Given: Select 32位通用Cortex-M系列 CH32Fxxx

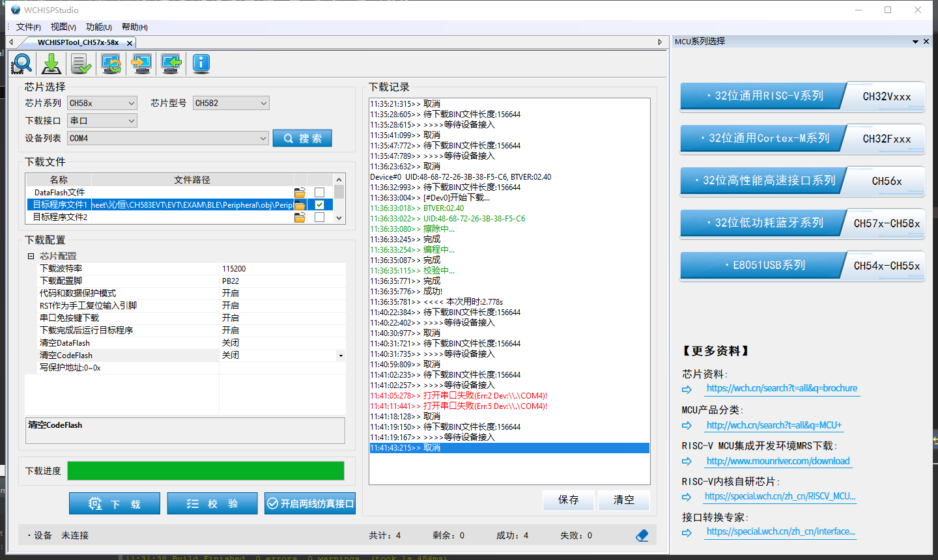Looking at the screenshot, I should [x=803, y=139].
